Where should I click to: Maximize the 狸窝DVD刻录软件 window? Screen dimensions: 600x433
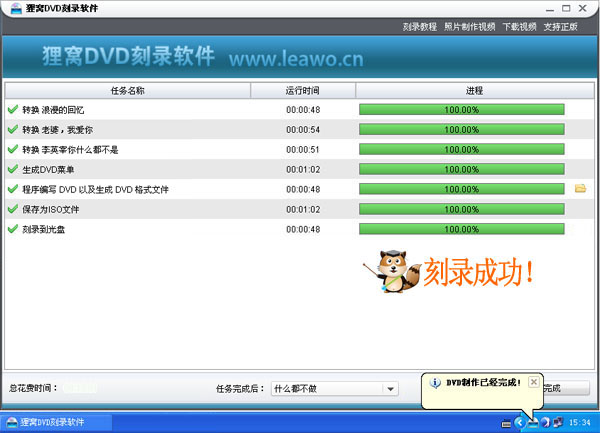click(566, 8)
